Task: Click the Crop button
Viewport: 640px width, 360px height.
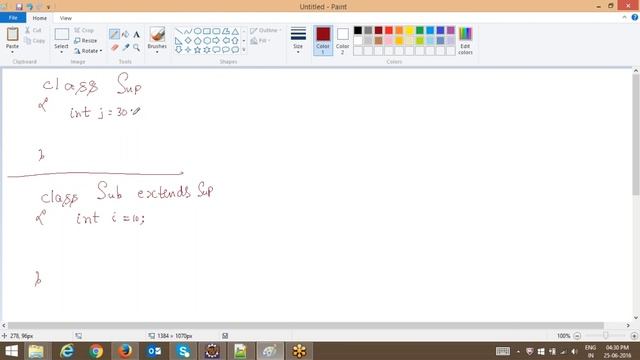Action: (x=84, y=30)
